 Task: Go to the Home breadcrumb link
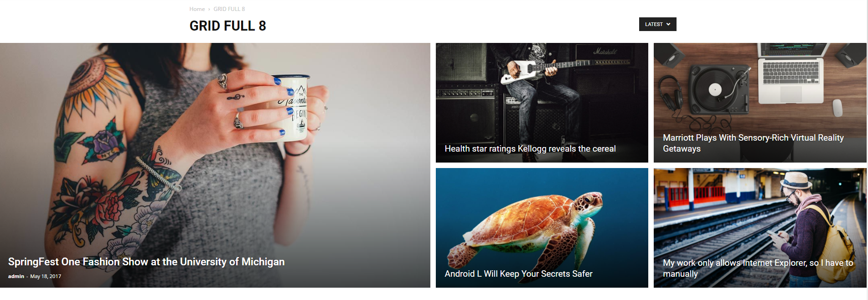pyautogui.click(x=197, y=9)
